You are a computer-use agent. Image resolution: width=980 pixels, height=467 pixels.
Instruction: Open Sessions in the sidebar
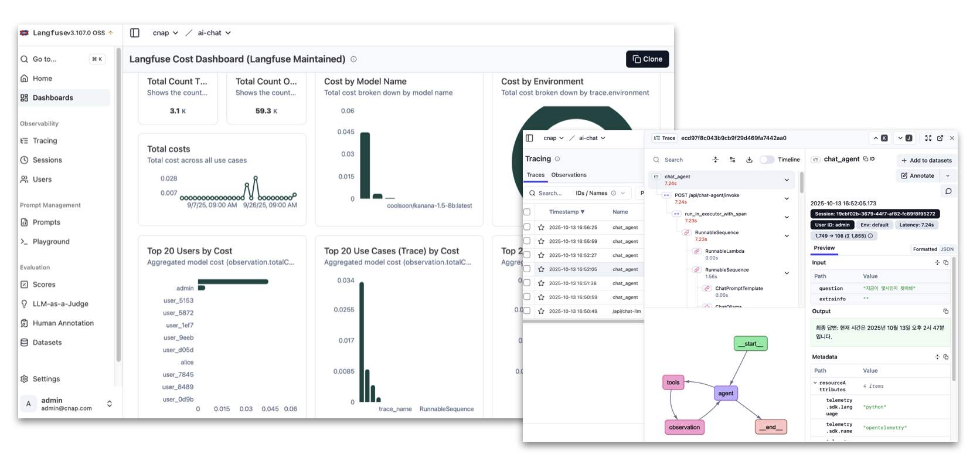pos(47,160)
